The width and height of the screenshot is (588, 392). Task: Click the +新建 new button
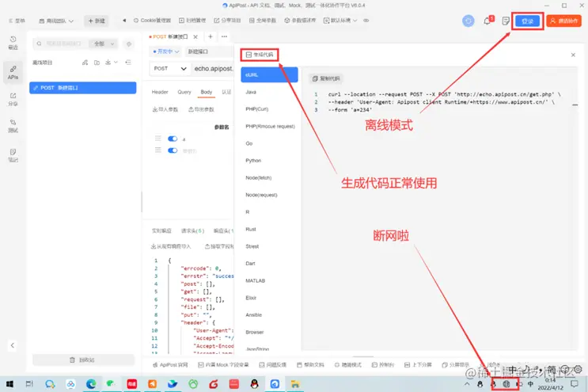[x=97, y=21]
